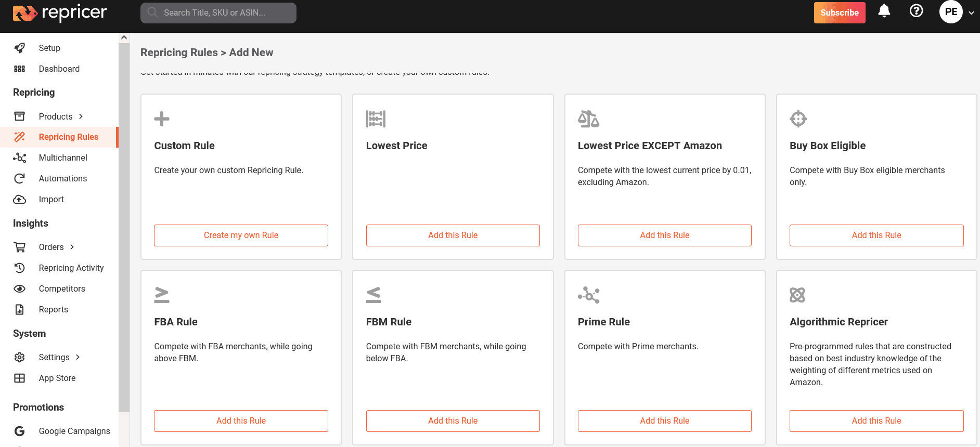
Task: Click the Repricer logo
Action: (59, 12)
